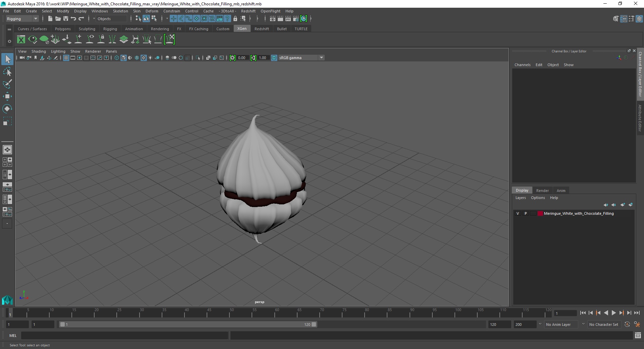
Task: Open the Objects selection mask dropdown arrow
Action: 94,19
